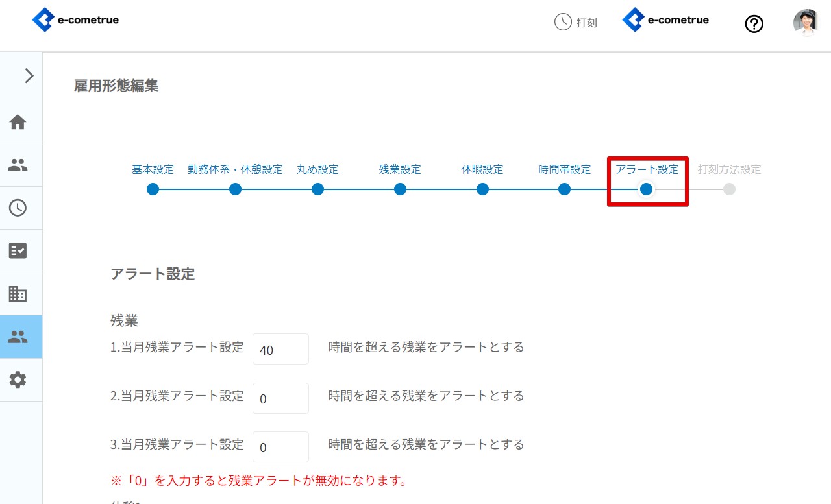Open the Home icon in sidebar

(x=18, y=122)
